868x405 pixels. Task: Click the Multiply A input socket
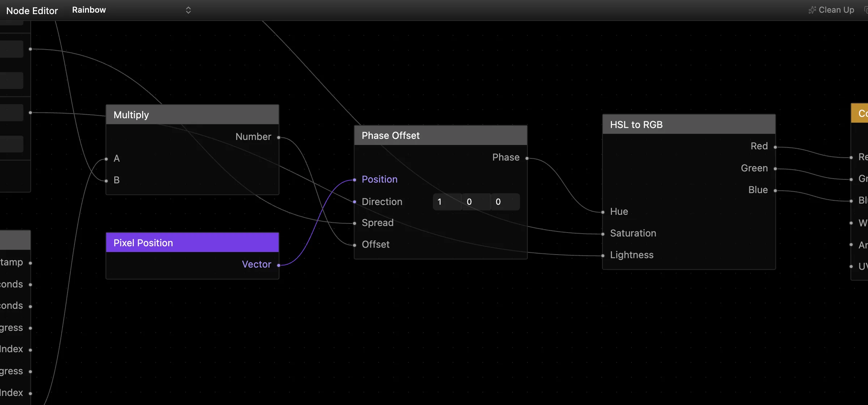(106, 159)
